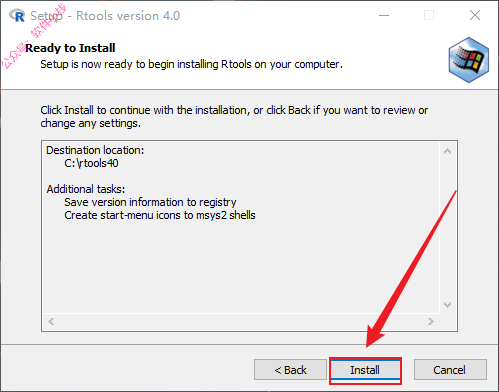Viewport: 499px width, 392px height.
Task: Click the vertical scrollbar track in the summary
Action: 447,228
